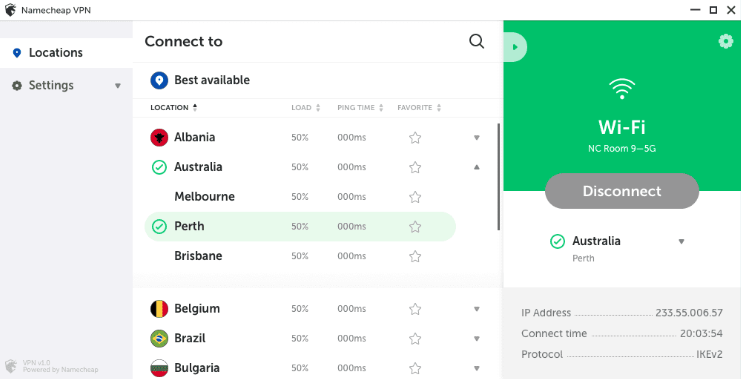Screen dimensions: 741x379
Task: Click the Albania flag icon
Action: pyautogui.click(x=159, y=138)
